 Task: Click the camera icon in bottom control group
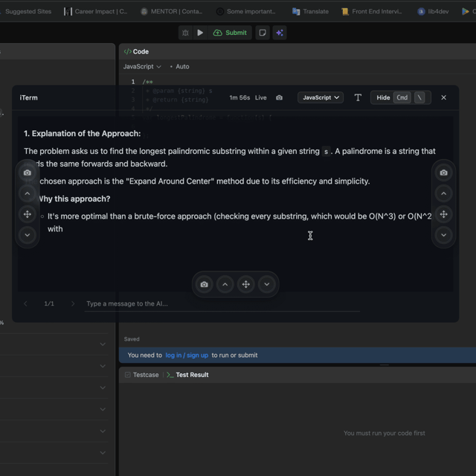205,284
